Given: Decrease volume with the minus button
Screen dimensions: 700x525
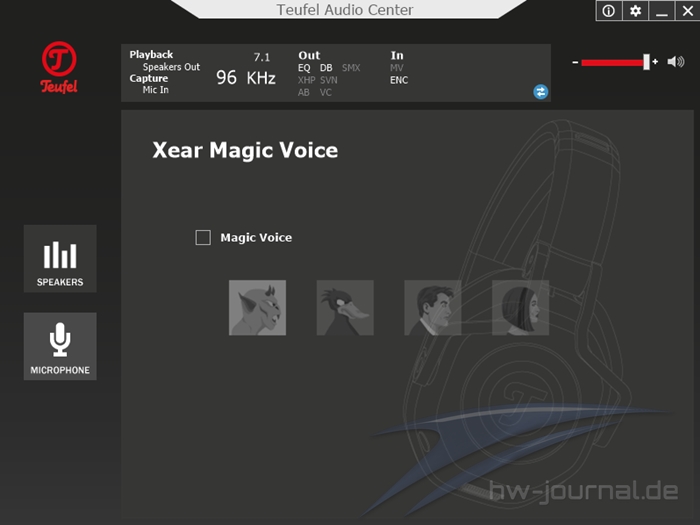Looking at the screenshot, I should 575,62.
